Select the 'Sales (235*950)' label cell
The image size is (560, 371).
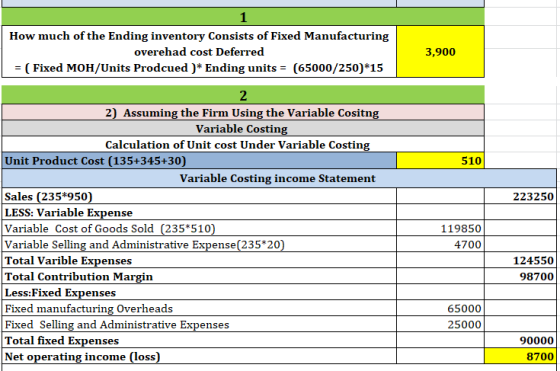click(x=199, y=196)
